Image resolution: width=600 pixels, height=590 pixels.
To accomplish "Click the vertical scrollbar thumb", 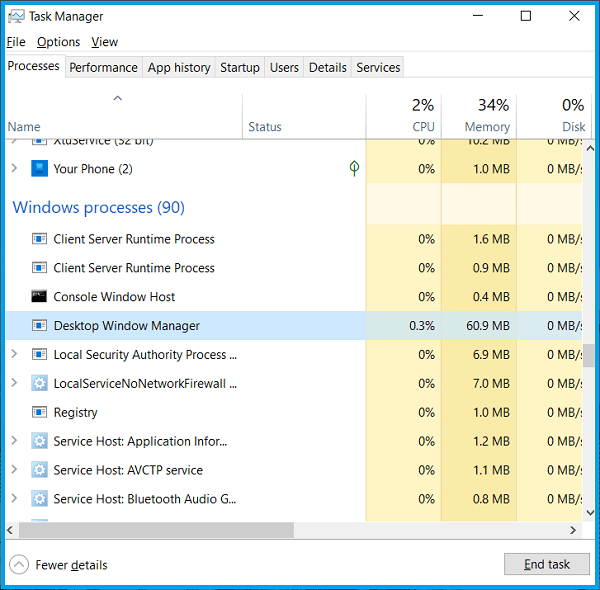I will (589, 355).
